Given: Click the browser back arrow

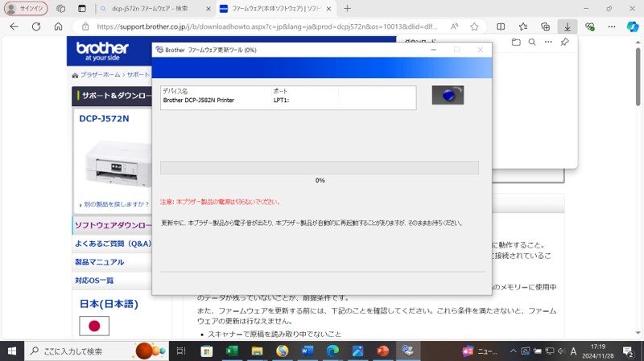Looking at the screenshot, I should [x=14, y=27].
